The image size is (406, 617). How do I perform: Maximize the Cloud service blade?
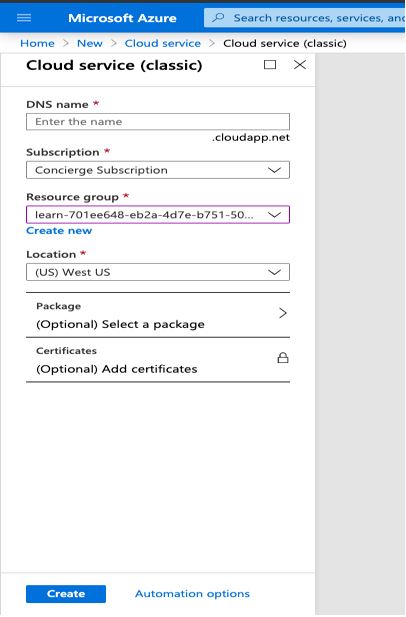click(270, 65)
